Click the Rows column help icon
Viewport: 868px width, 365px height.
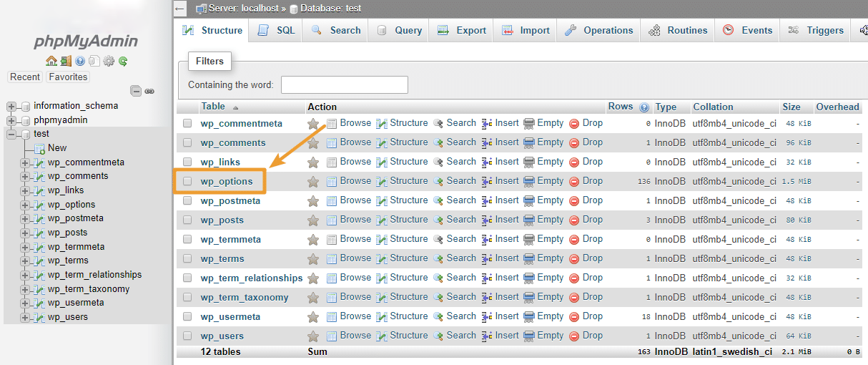(x=644, y=107)
